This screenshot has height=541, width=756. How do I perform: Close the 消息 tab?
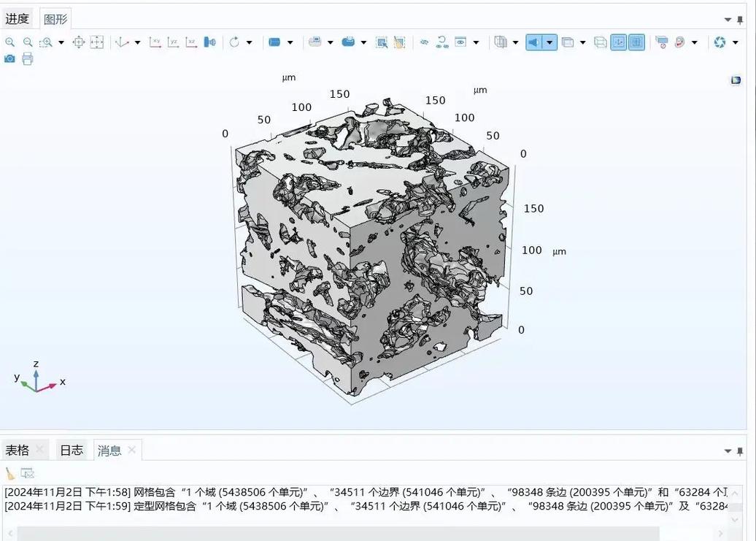(x=131, y=450)
